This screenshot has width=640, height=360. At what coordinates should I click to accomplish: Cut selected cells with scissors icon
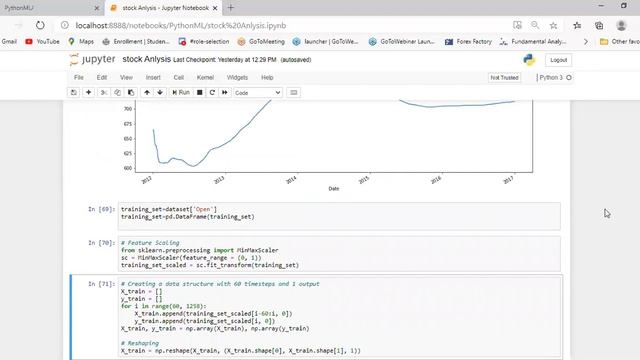tap(104, 93)
